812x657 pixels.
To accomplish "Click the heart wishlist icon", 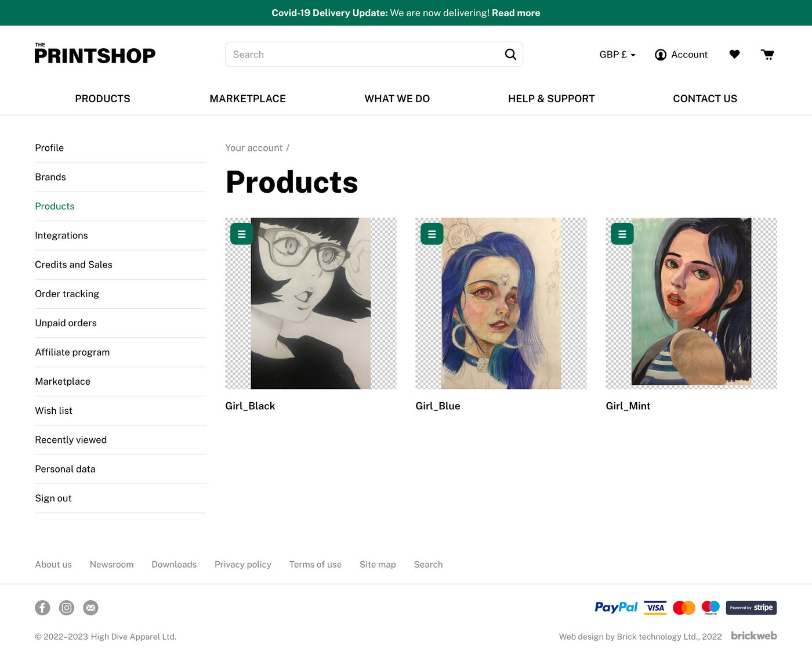I will point(734,54).
